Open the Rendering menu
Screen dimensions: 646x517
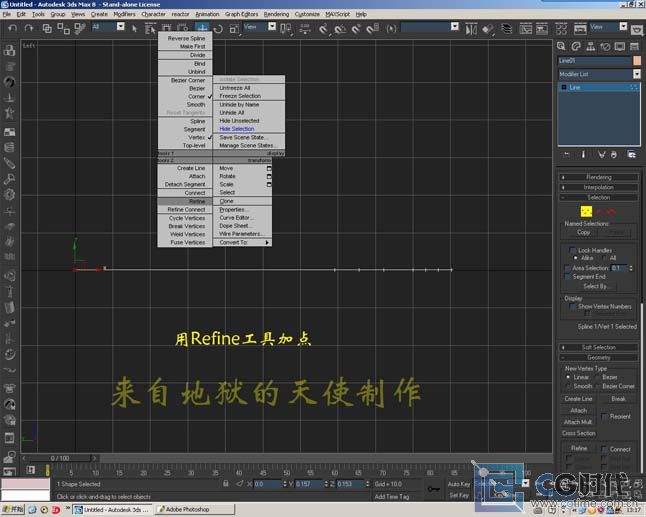(276, 14)
